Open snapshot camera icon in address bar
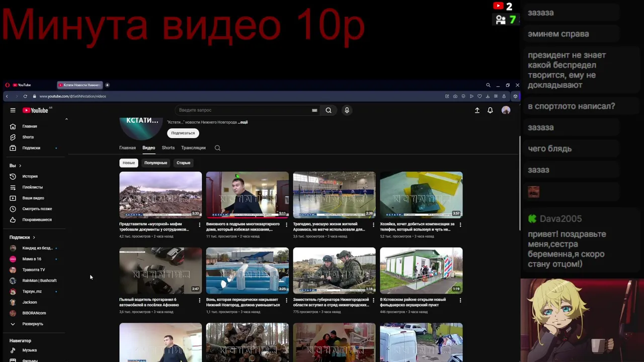The width and height of the screenshot is (644, 362). 455,96
